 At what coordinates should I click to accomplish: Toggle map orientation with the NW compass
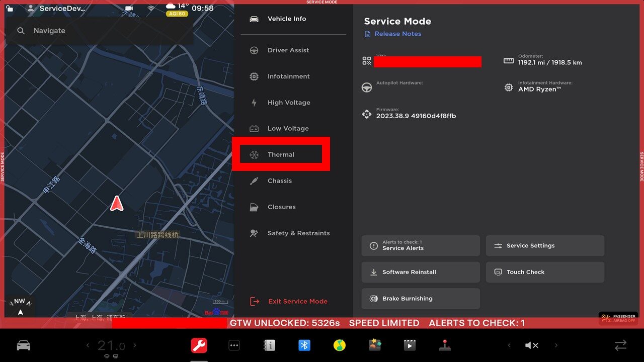[x=20, y=306]
